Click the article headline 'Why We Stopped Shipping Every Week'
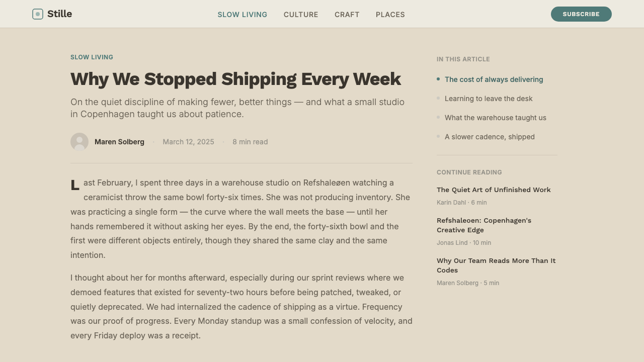 click(235, 79)
